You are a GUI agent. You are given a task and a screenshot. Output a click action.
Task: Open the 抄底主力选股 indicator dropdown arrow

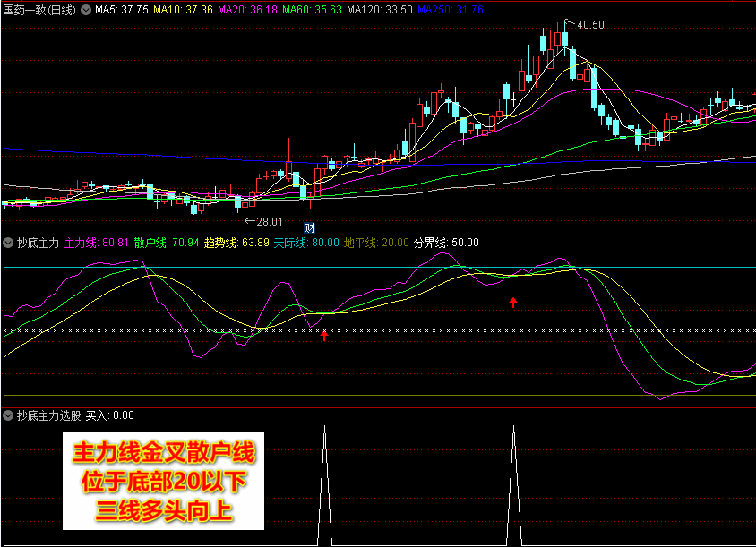click(x=8, y=415)
